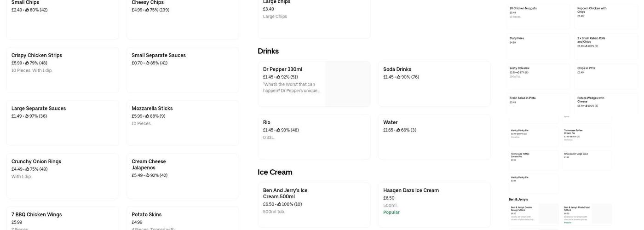
Task: Click the Dr Pepper 330ml product image
Action: (347, 84)
